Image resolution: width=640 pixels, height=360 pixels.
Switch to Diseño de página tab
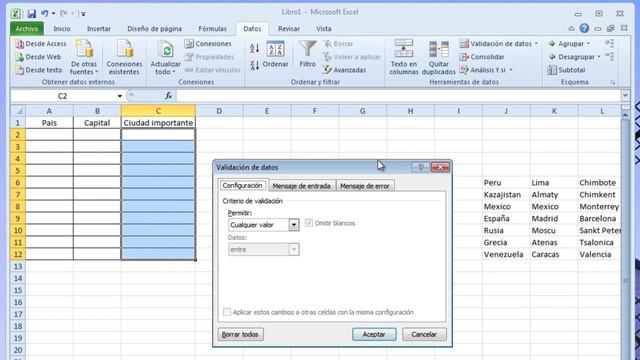click(155, 29)
